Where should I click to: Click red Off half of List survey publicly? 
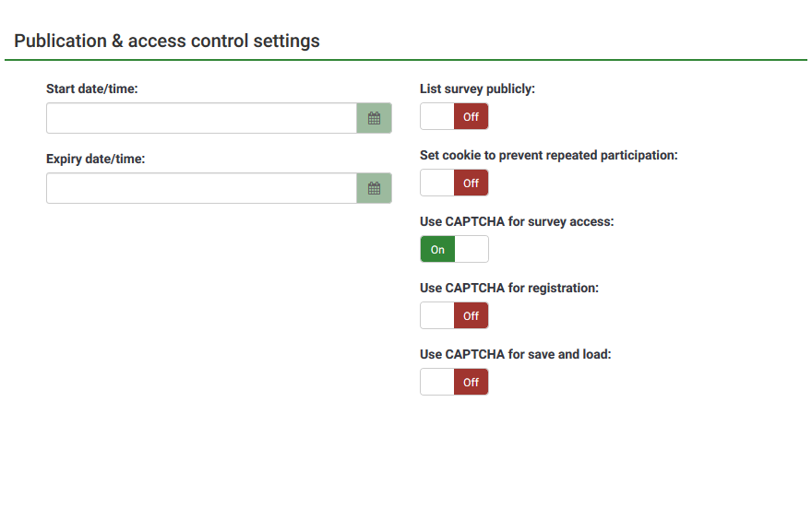[x=471, y=117]
